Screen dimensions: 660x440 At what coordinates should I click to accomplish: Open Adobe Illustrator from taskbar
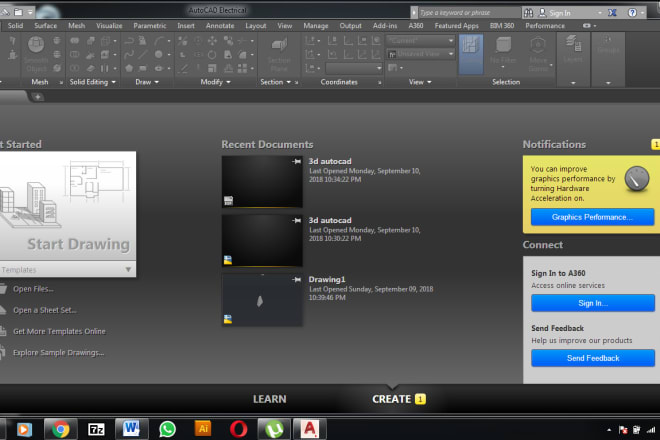pyautogui.click(x=203, y=429)
